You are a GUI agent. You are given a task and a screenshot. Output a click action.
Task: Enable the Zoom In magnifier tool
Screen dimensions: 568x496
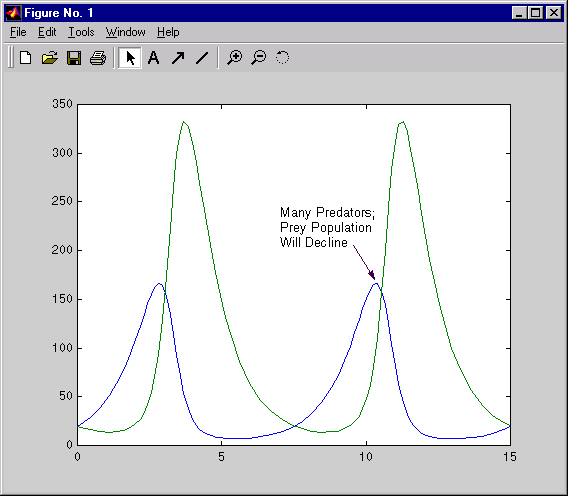235,58
